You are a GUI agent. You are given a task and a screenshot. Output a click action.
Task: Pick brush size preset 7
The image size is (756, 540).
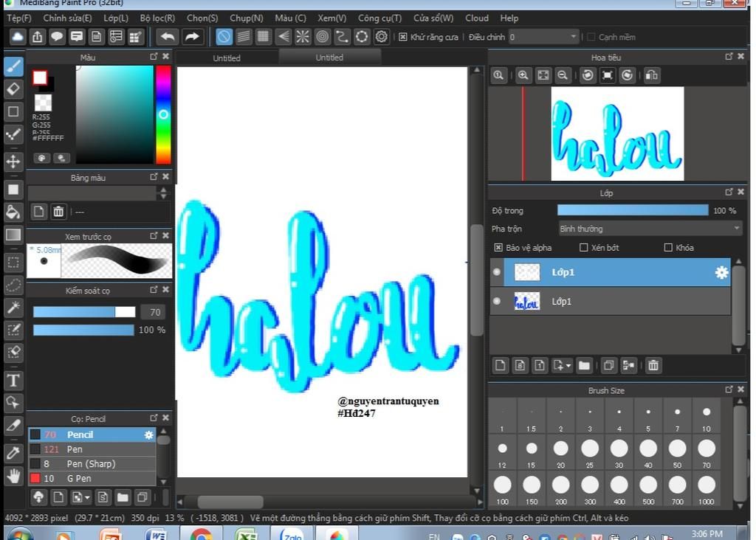coord(678,417)
